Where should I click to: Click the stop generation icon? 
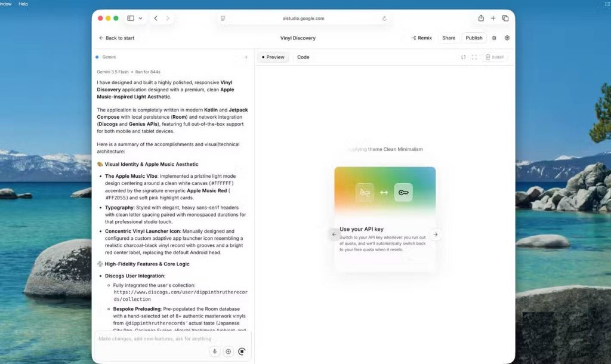[242, 351]
